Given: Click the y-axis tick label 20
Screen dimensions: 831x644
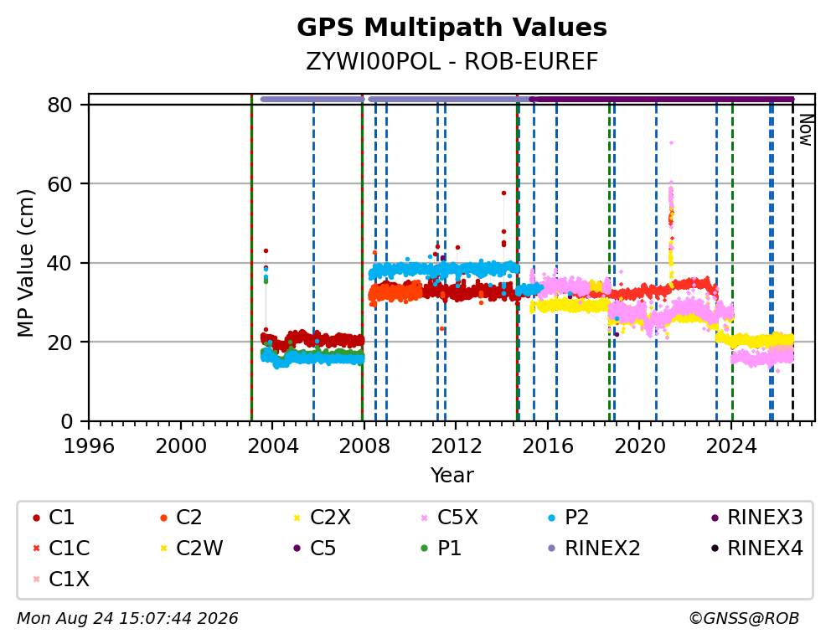Looking at the screenshot, I should click(x=59, y=343).
